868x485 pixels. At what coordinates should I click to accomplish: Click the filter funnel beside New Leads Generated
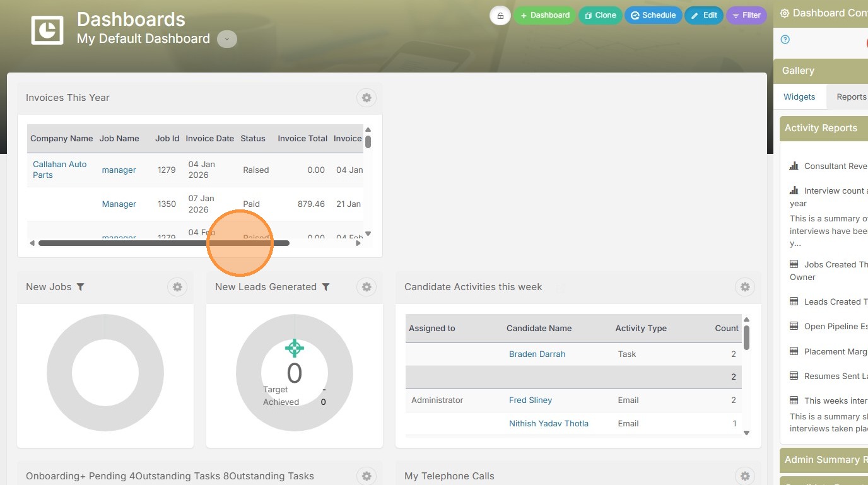pyautogui.click(x=325, y=287)
